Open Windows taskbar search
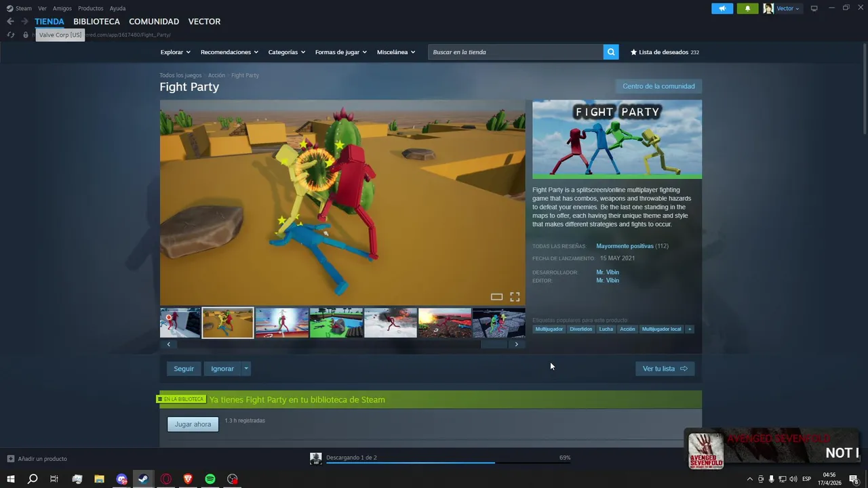The width and height of the screenshot is (868, 488). (32, 479)
